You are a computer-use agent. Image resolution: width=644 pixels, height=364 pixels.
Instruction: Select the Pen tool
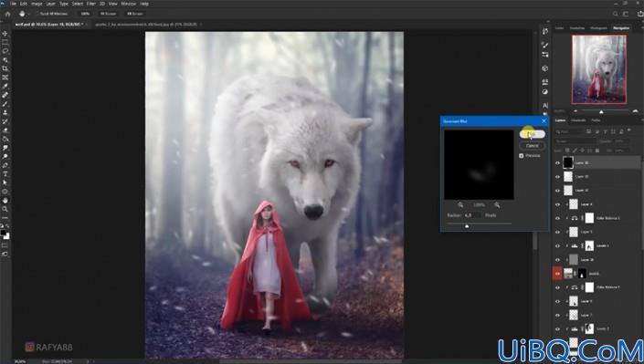point(5,165)
